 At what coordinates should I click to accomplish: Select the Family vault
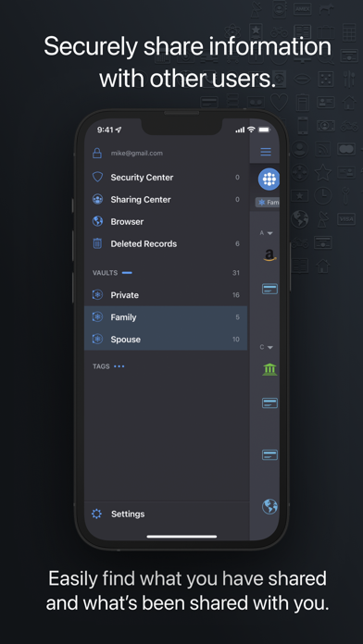(166, 317)
